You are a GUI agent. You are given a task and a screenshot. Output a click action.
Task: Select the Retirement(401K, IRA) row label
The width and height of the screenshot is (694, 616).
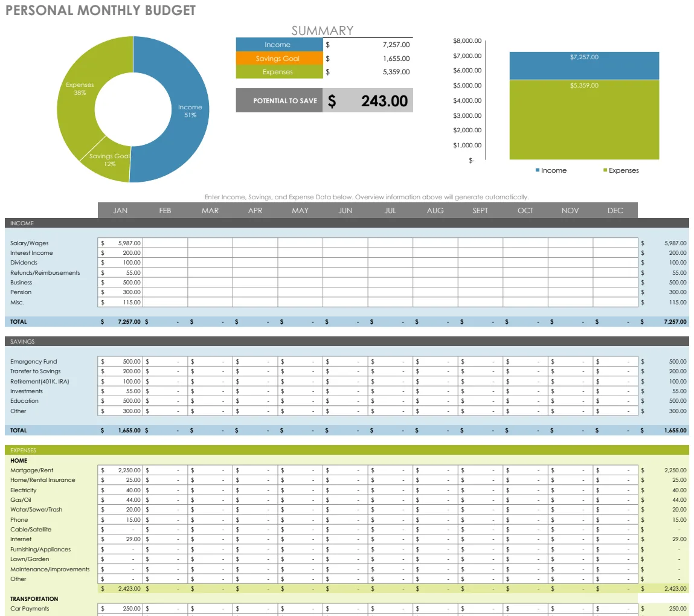point(39,382)
